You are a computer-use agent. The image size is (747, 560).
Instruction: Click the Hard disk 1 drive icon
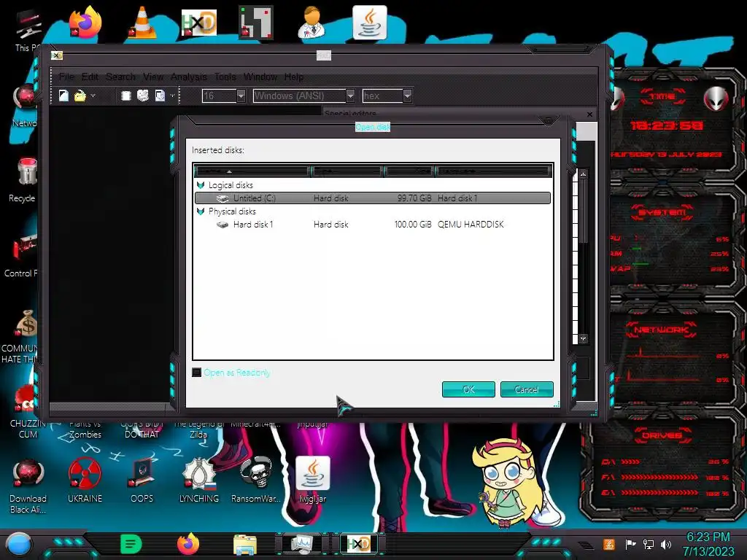[222, 225]
